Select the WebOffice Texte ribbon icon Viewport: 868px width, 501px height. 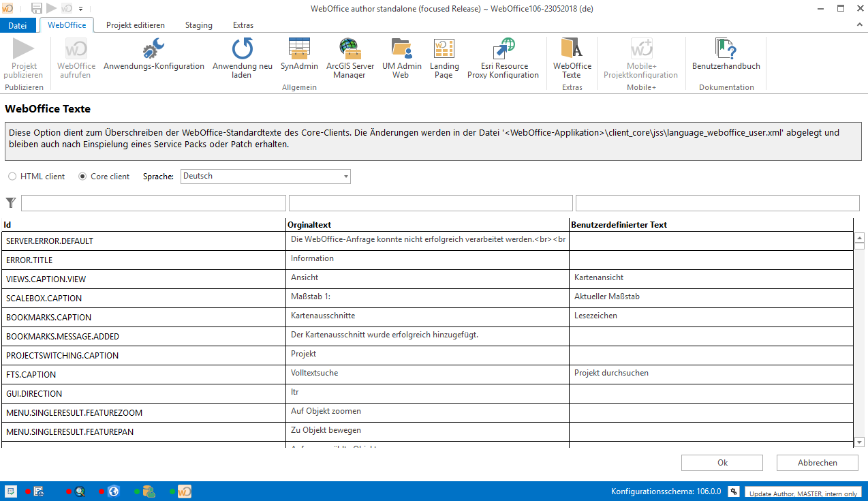pos(572,58)
